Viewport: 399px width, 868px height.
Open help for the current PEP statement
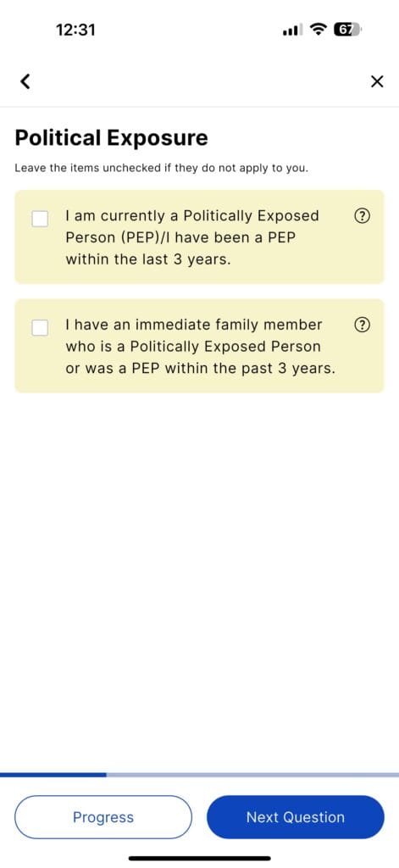coord(360,216)
